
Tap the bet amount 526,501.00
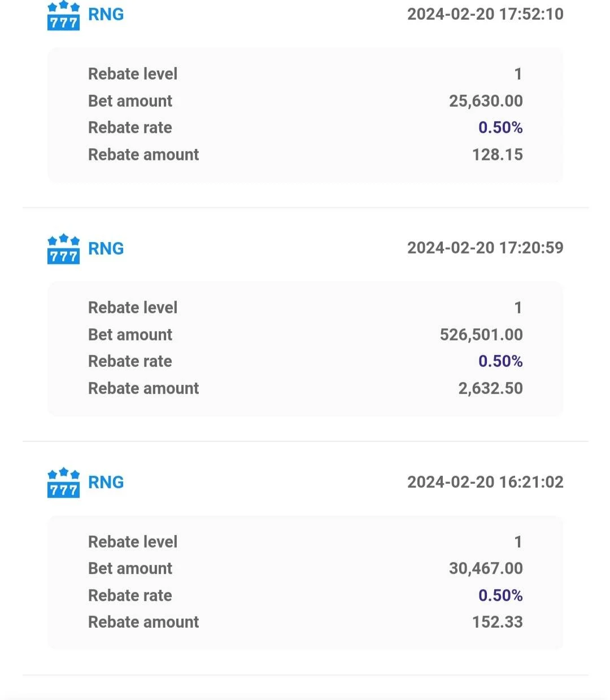click(481, 335)
